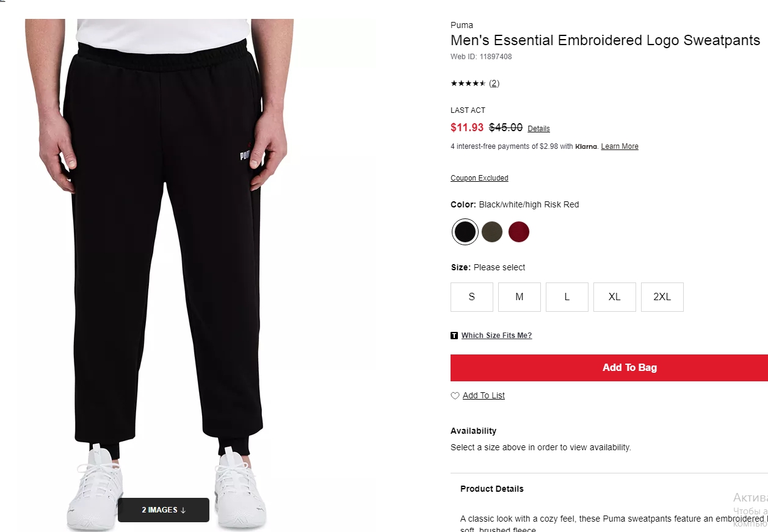Click the star rating icons
The image size is (768, 532).
tap(468, 84)
